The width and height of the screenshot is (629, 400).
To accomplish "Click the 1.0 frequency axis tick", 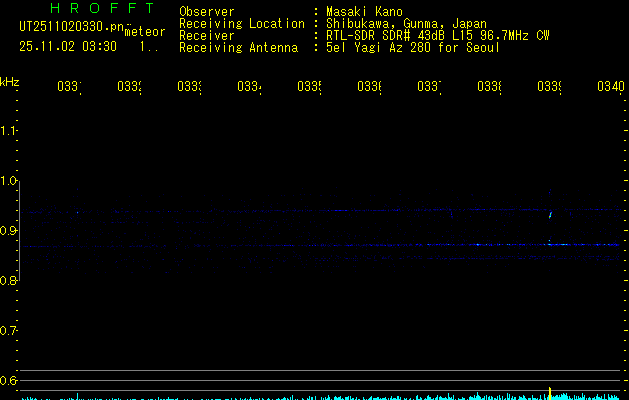I will click(x=10, y=181).
